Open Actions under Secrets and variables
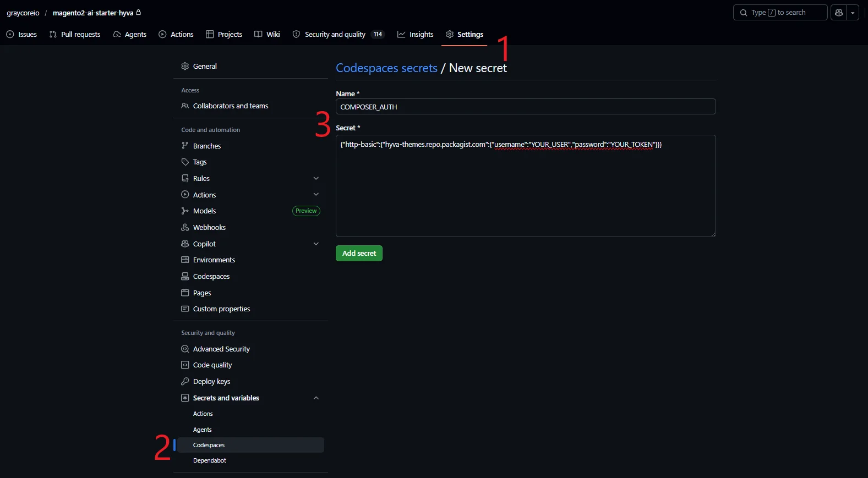The image size is (868, 478). [203, 414]
